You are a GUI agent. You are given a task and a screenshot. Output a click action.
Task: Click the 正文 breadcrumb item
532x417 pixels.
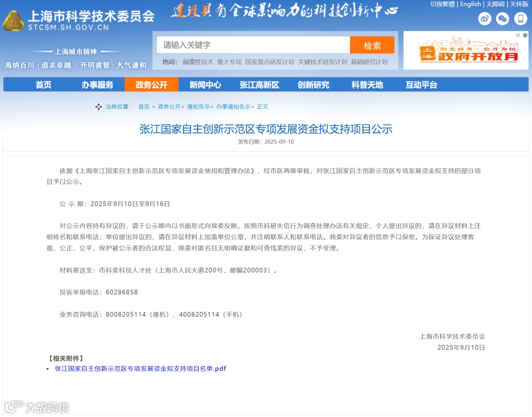point(262,107)
